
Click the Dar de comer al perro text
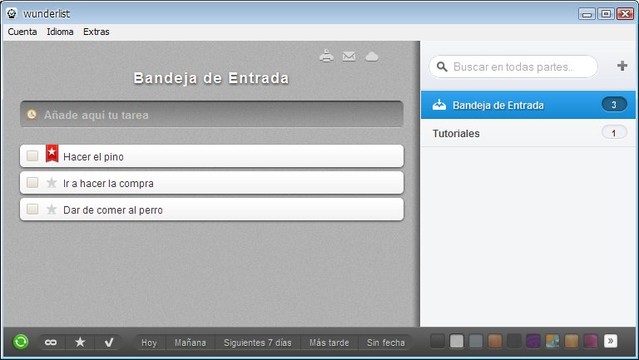click(x=113, y=210)
